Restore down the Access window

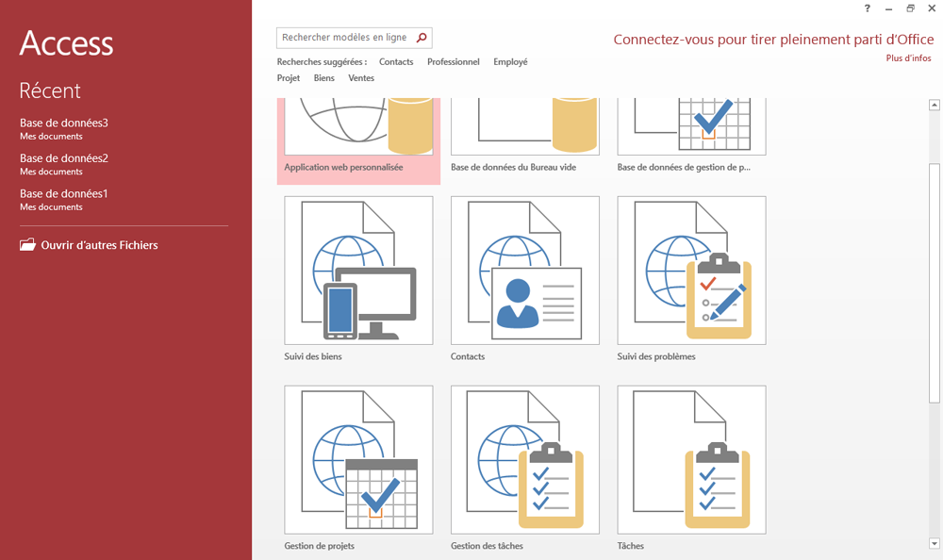pyautogui.click(x=911, y=8)
